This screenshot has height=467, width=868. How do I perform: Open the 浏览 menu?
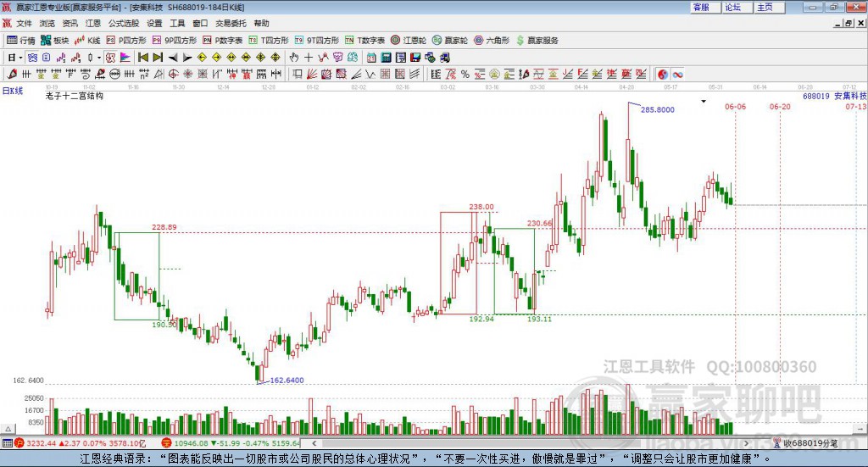coord(47,23)
